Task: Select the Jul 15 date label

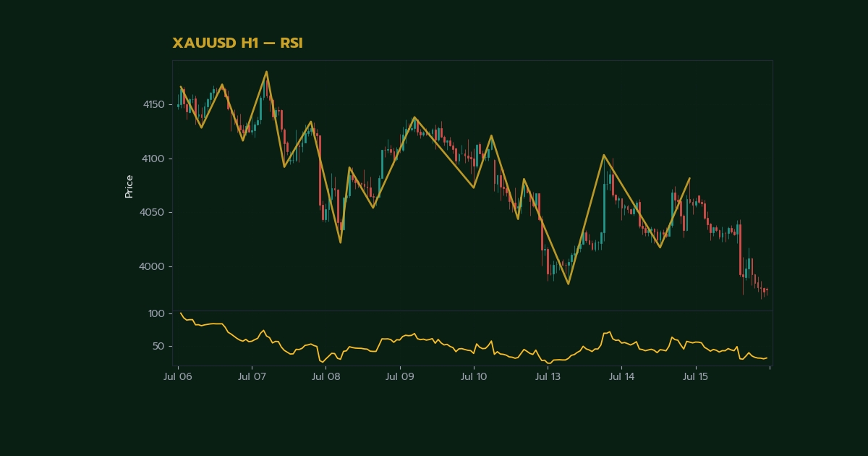Action: click(x=696, y=377)
